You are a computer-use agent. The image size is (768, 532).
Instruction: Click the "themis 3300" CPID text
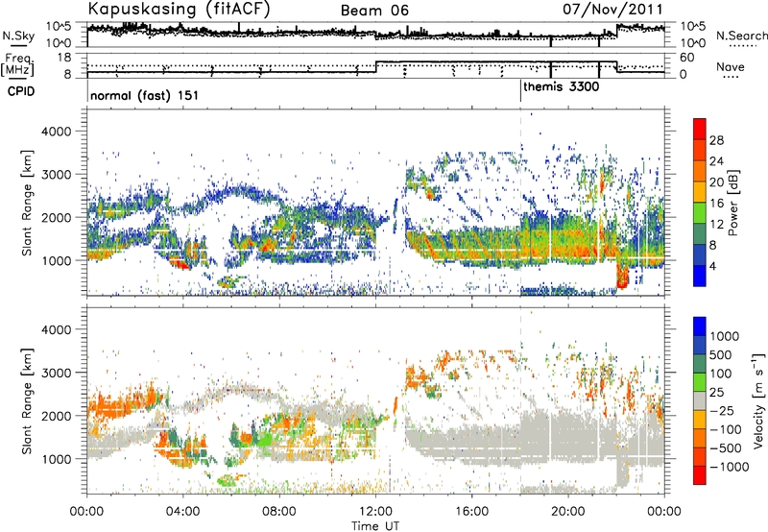click(x=562, y=86)
